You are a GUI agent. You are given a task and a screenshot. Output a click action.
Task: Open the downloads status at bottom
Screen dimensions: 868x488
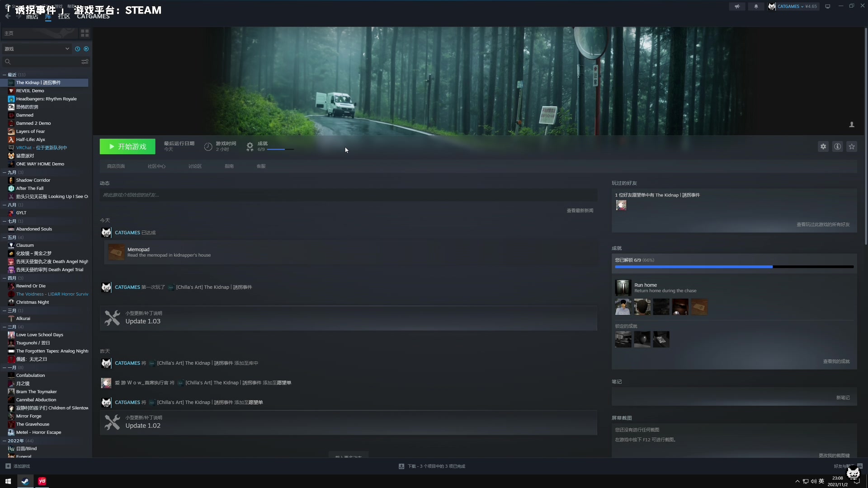432,466
